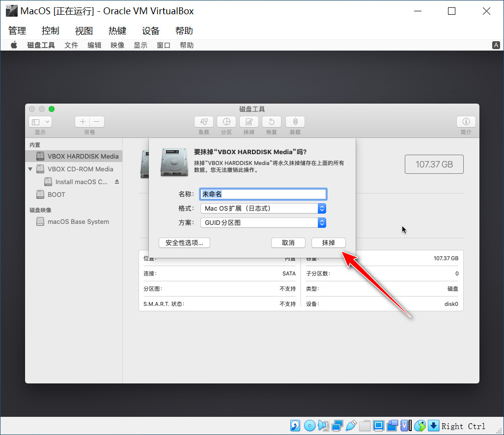
Task: Click the add volume plus button
Action: pos(83,122)
